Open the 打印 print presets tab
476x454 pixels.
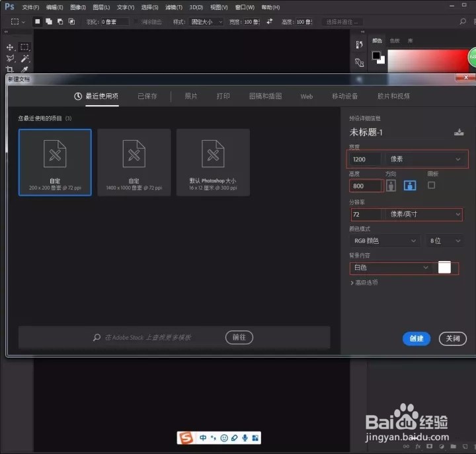(x=223, y=96)
